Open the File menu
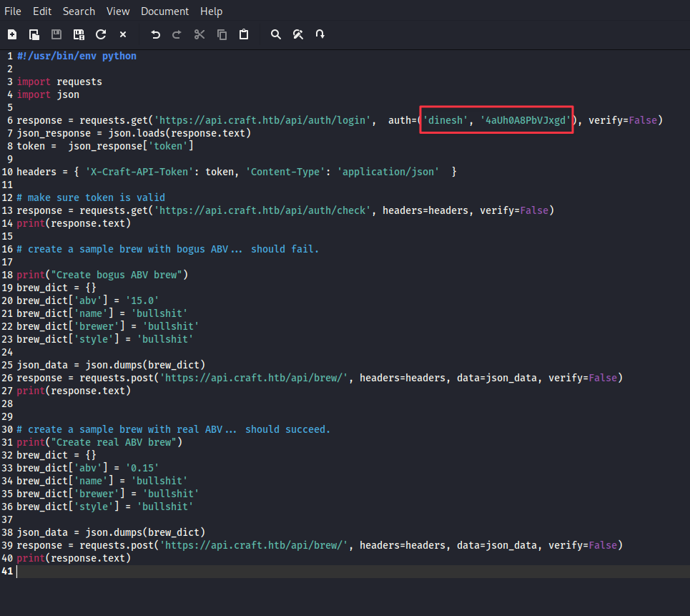The height and width of the screenshot is (616, 690). tap(13, 11)
